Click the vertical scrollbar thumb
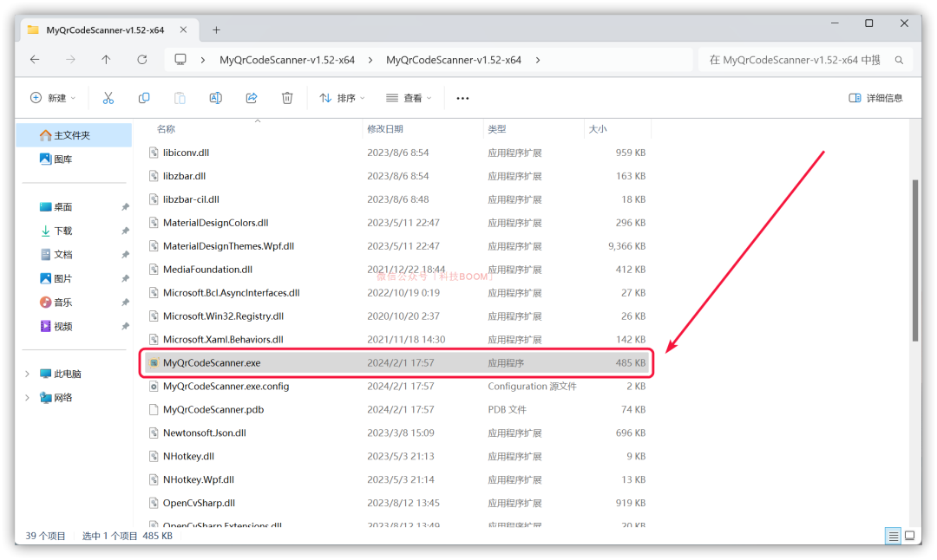This screenshot has width=937, height=560. pos(915,260)
